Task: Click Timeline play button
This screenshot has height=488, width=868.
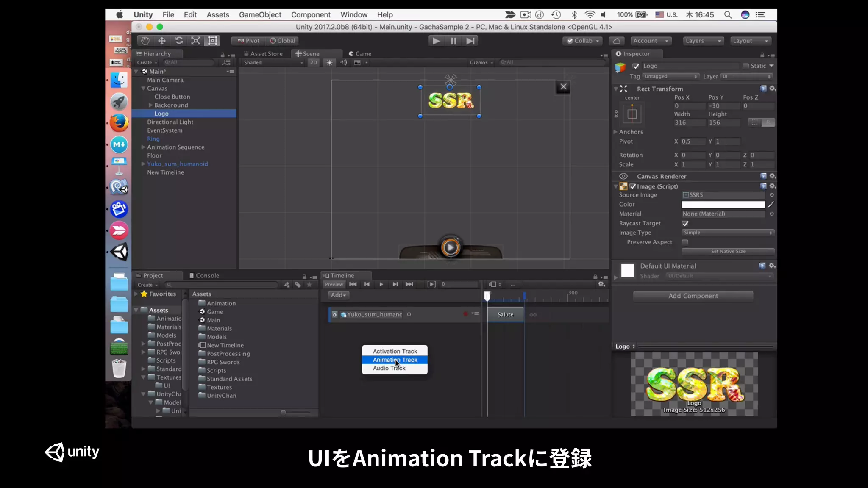Action: pos(381,284)
